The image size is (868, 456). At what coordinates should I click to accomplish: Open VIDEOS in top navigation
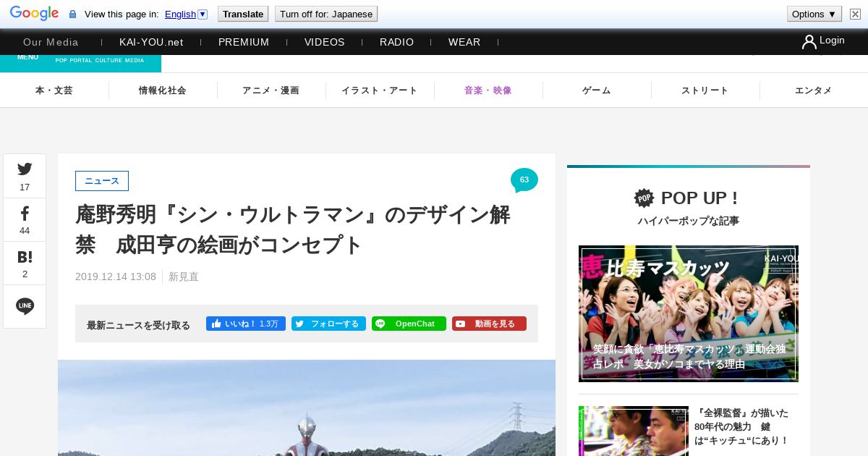[325, 42]
